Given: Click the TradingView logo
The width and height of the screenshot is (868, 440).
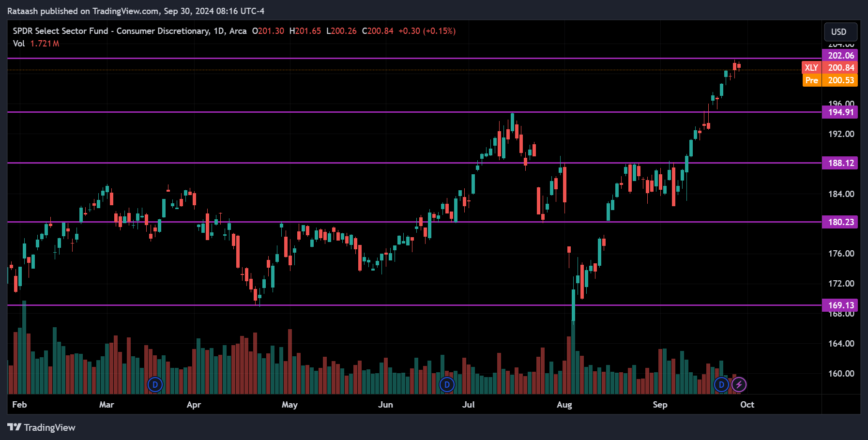Looking at the screenshot, I should [41, 427].
